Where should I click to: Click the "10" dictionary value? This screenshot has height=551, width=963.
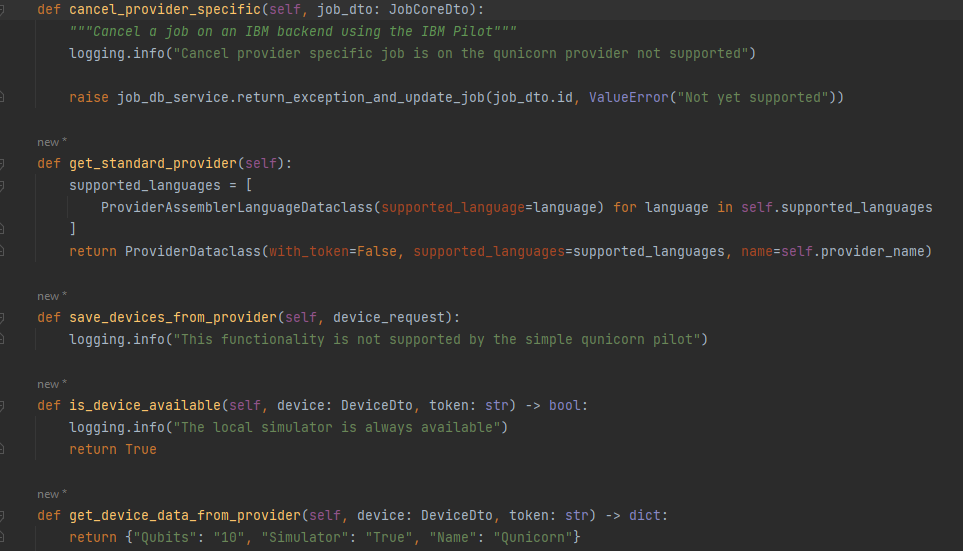coord(228,537)
